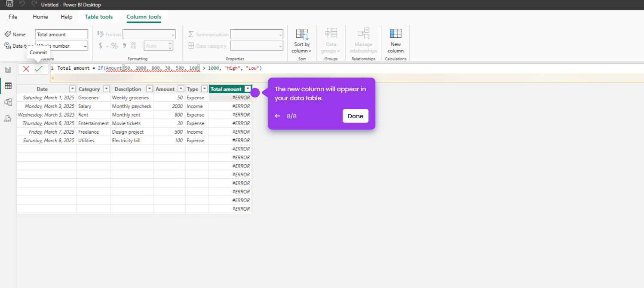Switch to the DAX query view
This screenshot has width=644, height=288.
tap(8, 119)
